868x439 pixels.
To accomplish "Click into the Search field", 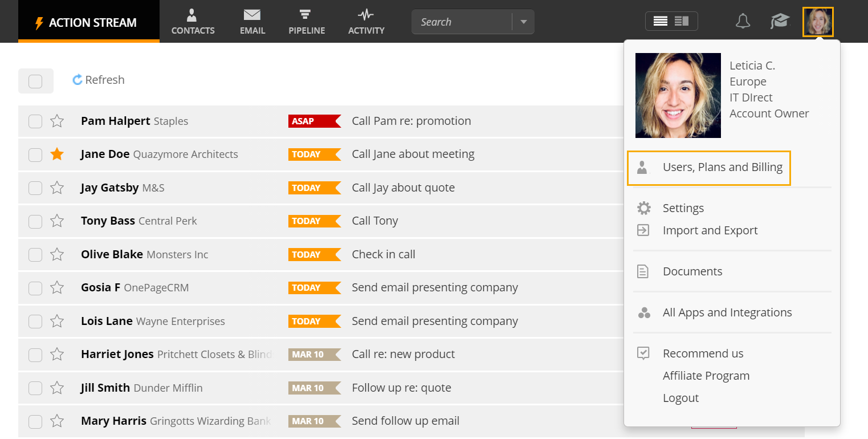I will (x=462, y=22).
